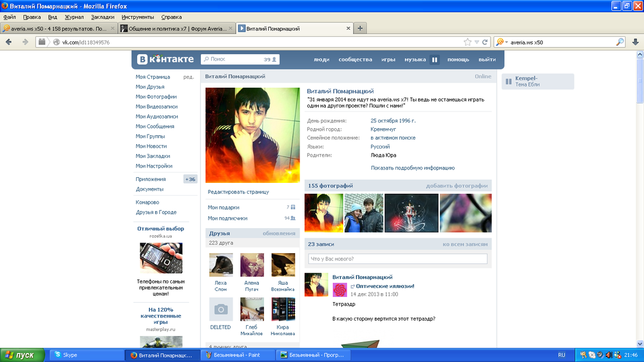Open Моя Страница in left menu

pyautogui.click(x=153, y=77)
